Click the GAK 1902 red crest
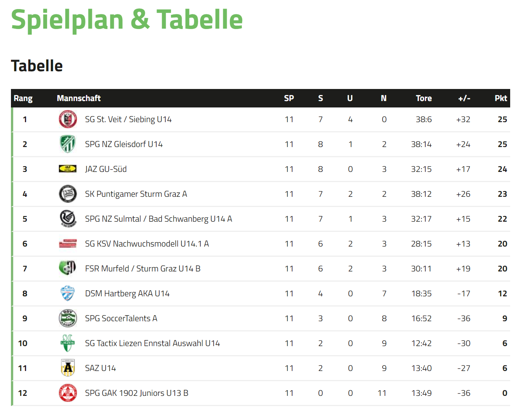This screenshot has width=523, height=420. pos(68,393)
